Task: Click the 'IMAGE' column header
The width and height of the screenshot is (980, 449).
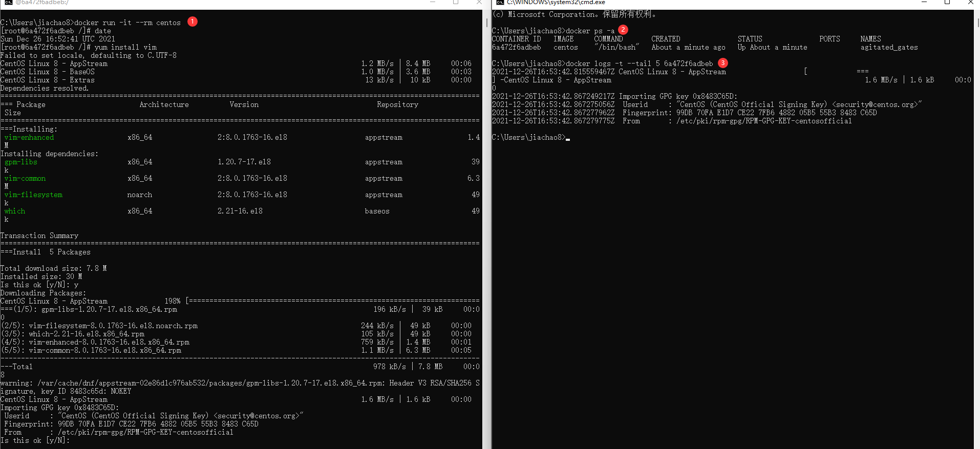Action: click(x=564, y=39)
